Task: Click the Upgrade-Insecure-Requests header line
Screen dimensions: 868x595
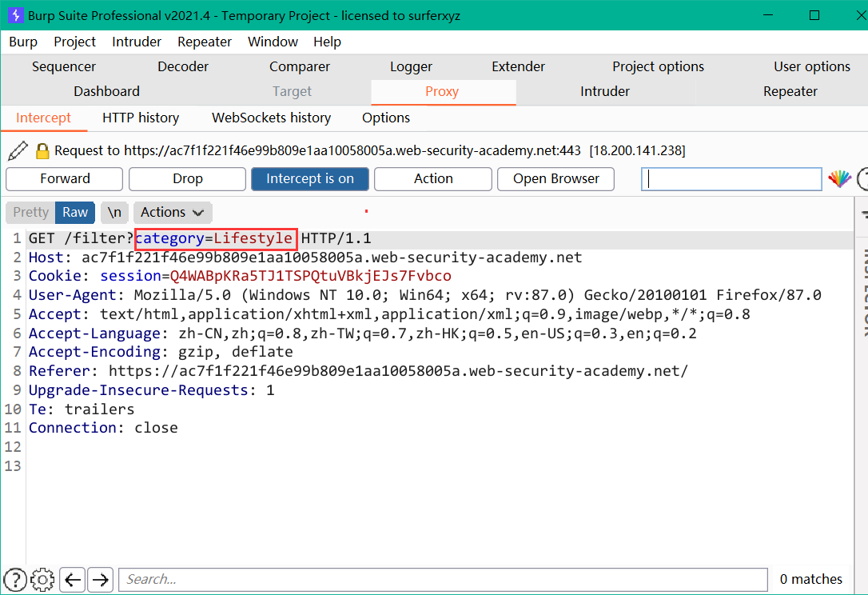Action: click(151, 390)
